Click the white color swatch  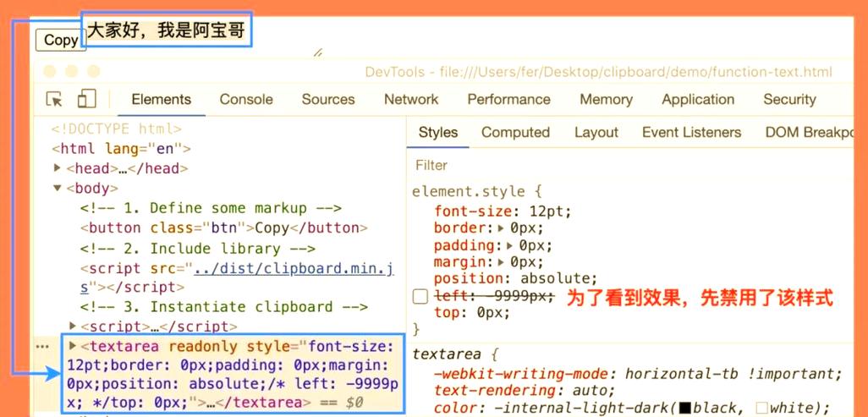point(761,409)
